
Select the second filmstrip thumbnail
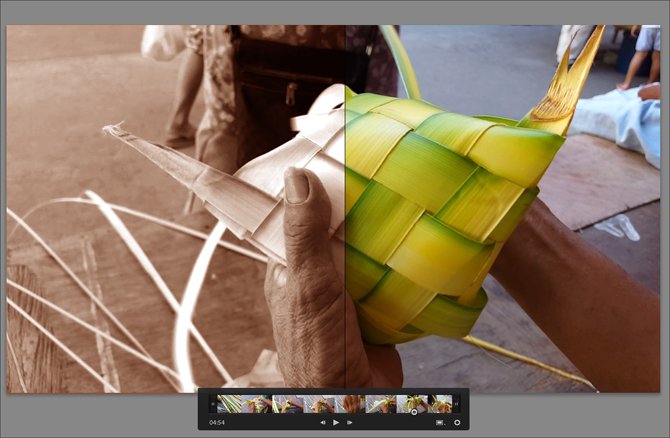[x=258, y=404]
